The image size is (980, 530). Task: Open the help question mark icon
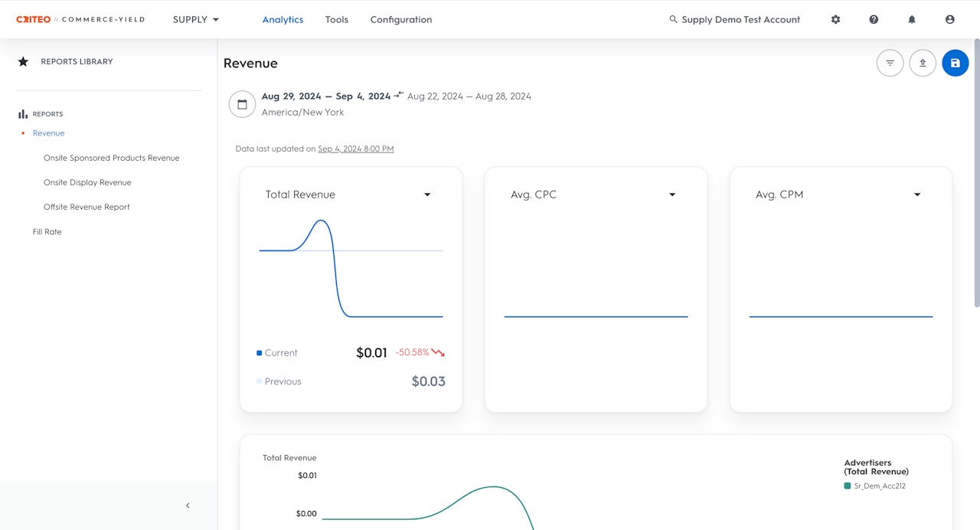click(x=874, y=20)
